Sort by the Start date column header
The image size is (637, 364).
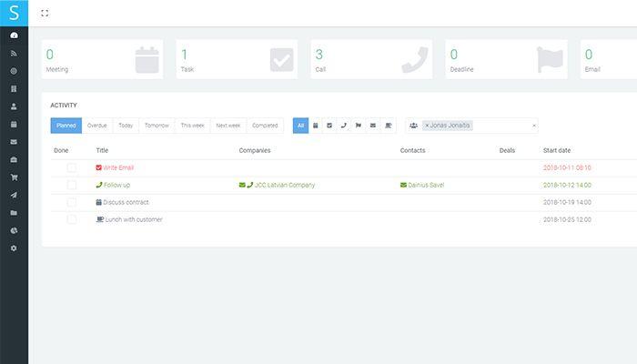point(557,150)
